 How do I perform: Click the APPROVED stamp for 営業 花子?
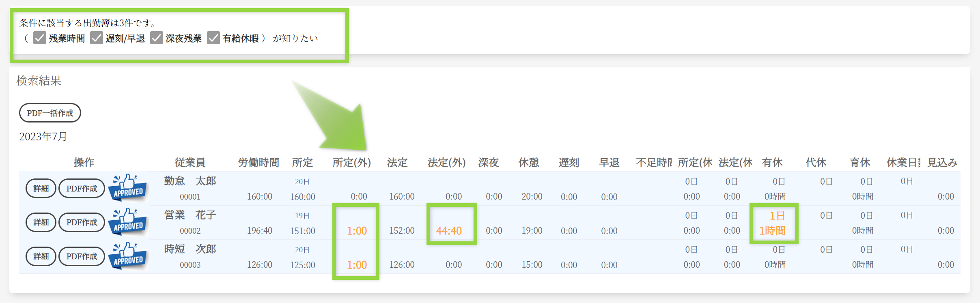pos(128,222)
